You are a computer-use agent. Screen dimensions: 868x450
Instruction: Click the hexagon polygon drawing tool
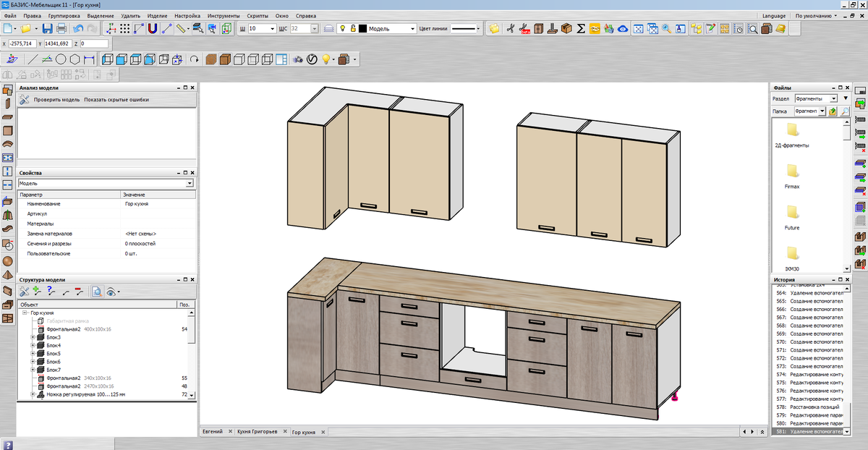point(75,59)
